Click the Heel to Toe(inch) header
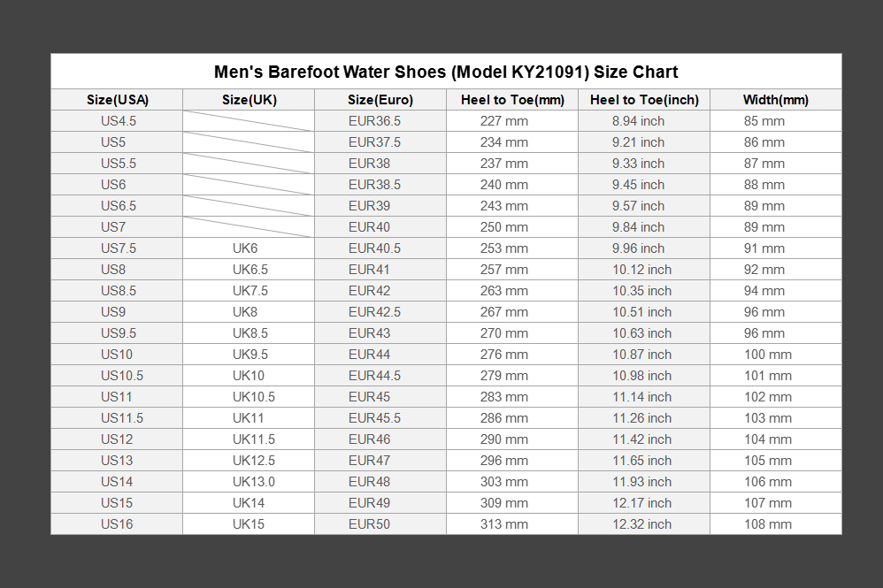 click(x=644, y=100)
